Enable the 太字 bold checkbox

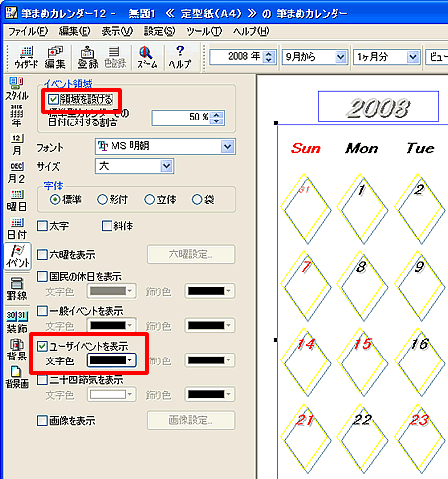pyautogui.click(x=42, y=226)
